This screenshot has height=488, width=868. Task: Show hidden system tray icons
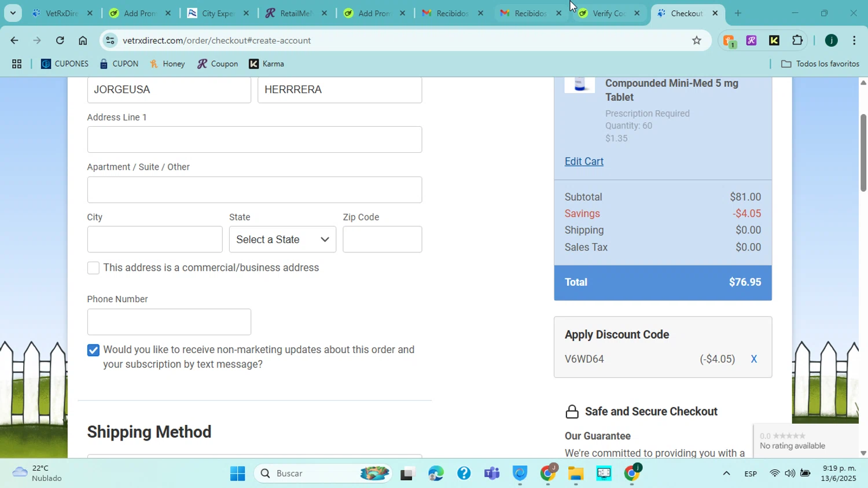(x=726, y=474)
